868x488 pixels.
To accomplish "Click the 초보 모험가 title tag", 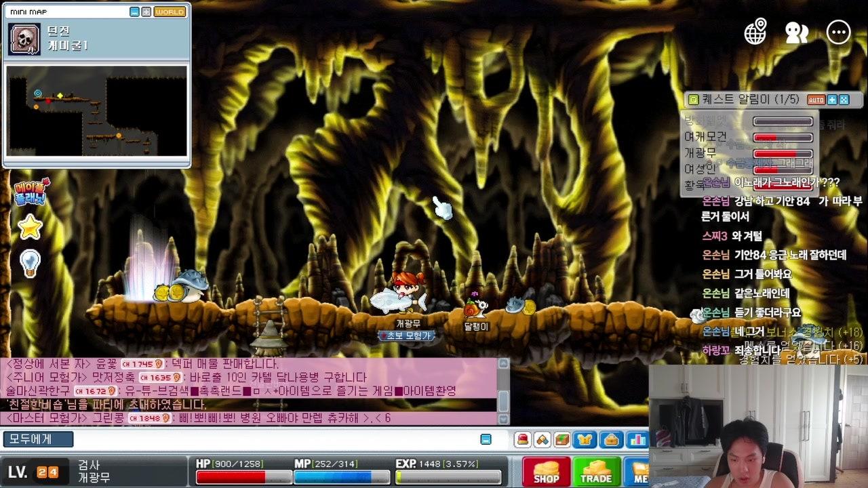I will point(406,335).
